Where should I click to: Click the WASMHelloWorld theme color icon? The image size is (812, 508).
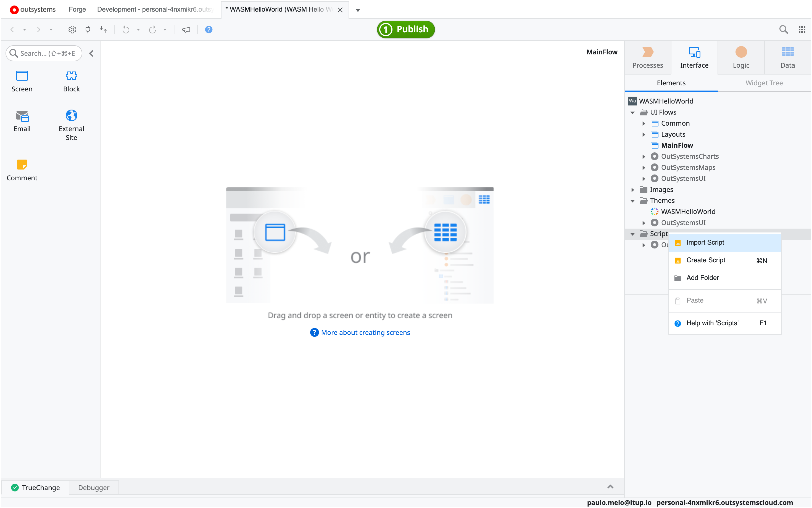pyautogui.click(x=654, y=212)
